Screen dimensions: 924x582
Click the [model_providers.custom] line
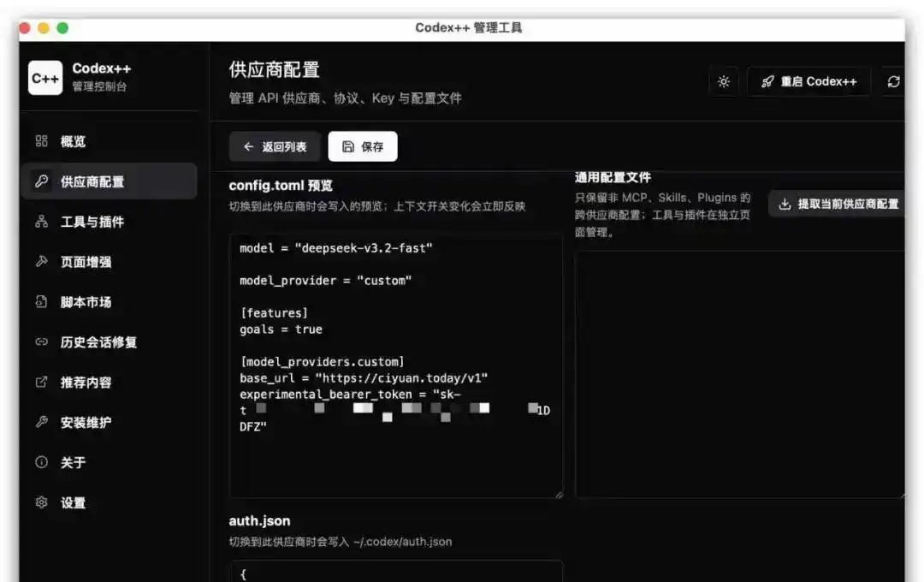point(322,361)
